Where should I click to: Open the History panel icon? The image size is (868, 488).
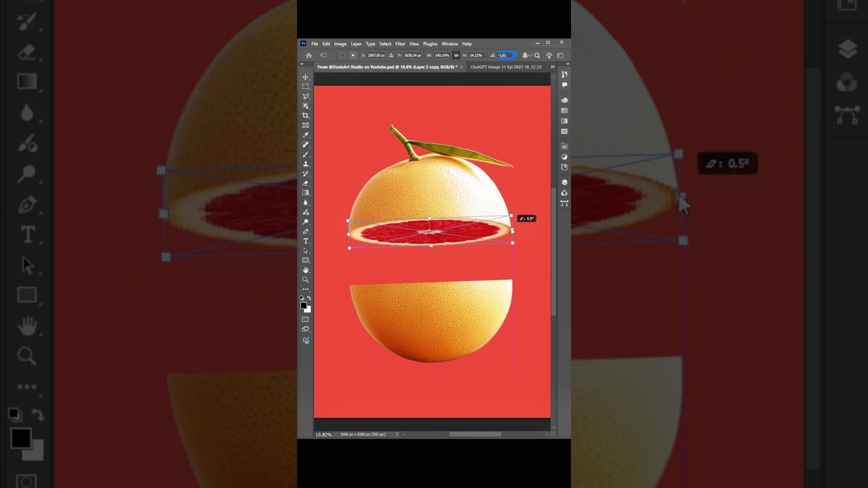click(564, 75)
